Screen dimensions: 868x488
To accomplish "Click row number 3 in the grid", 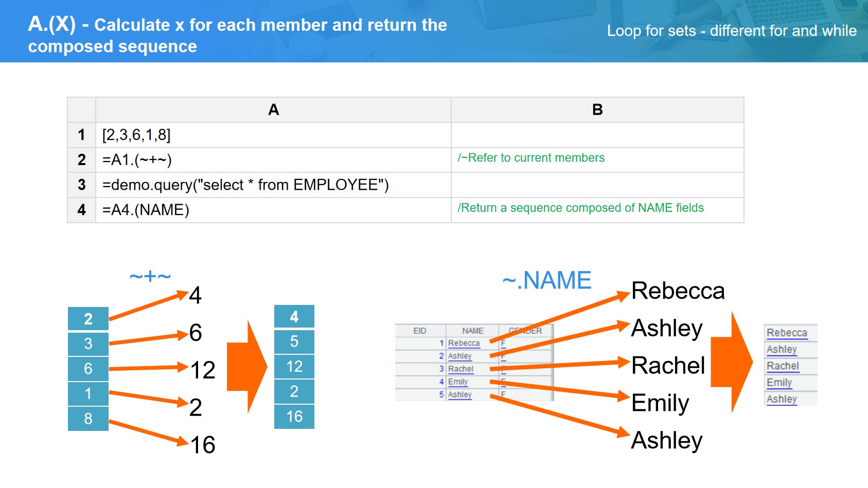I will 81,185.
